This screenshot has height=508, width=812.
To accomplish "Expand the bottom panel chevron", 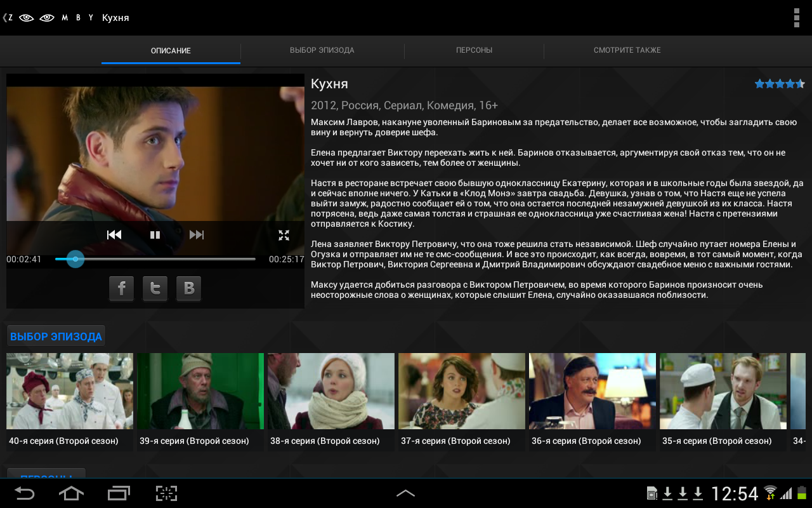I will pyautogui.click(x=405, y=493).
